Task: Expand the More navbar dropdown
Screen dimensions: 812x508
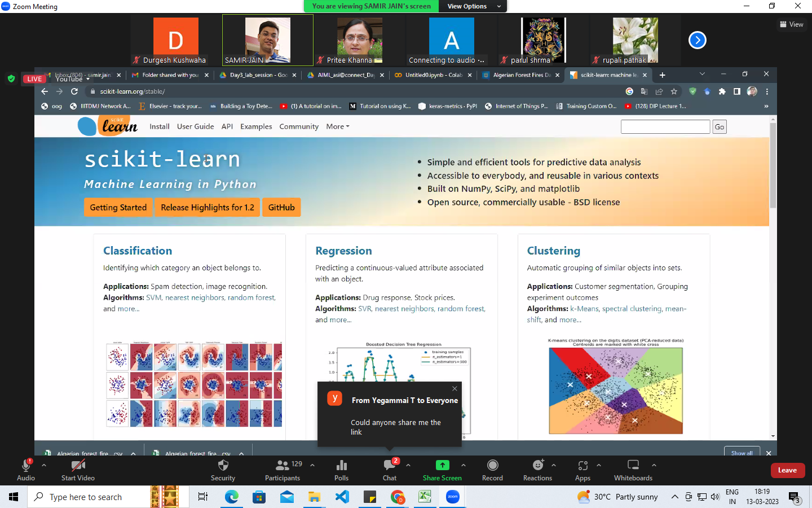Action: [338, 126]
